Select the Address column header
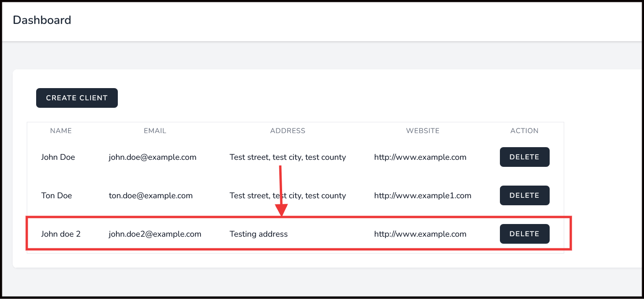644x299 pixels. pyautogui.click(x=288, y=131)
